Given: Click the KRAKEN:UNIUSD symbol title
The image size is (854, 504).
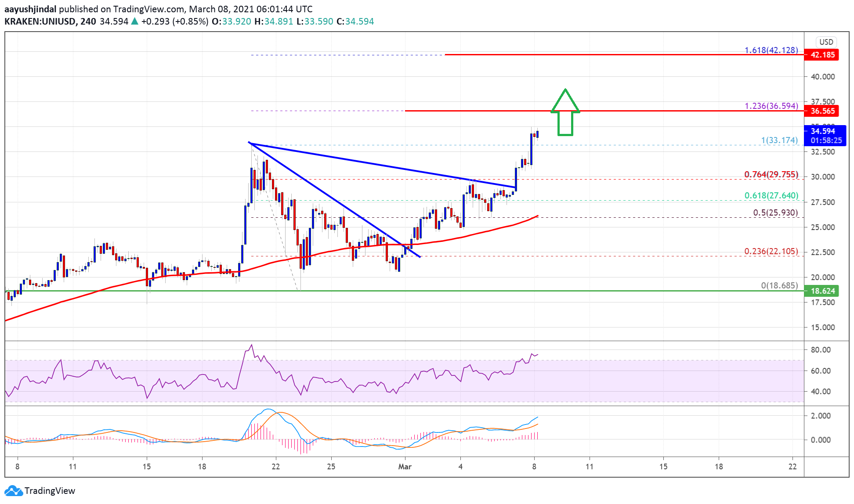Looking at the screenshot, I should click(40, 21).
